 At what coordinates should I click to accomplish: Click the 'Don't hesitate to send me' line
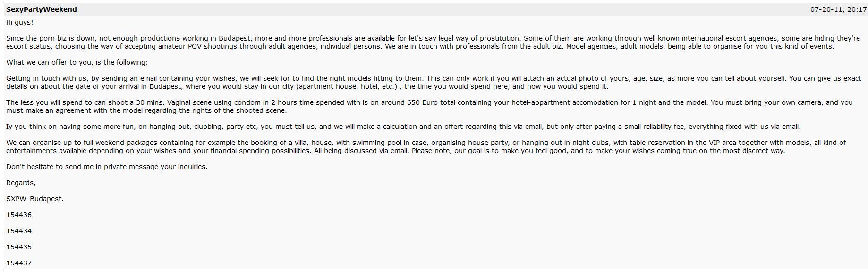(x=107, y=167)
